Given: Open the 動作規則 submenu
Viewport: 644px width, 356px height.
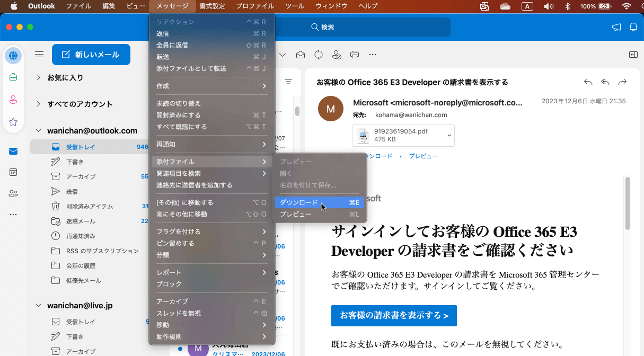Looking at the screenshot, I should [211, 336].
